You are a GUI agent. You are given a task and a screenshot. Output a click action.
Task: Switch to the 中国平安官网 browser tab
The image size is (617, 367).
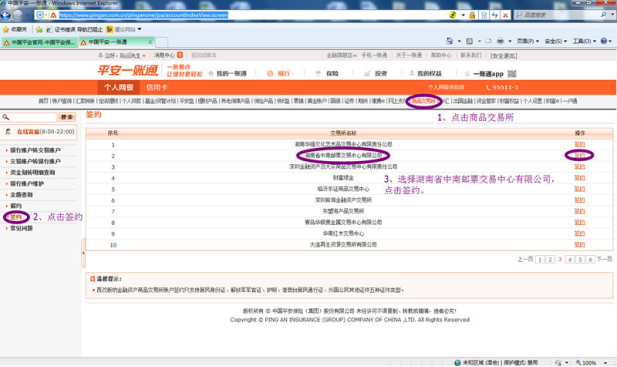click(39, 42)
